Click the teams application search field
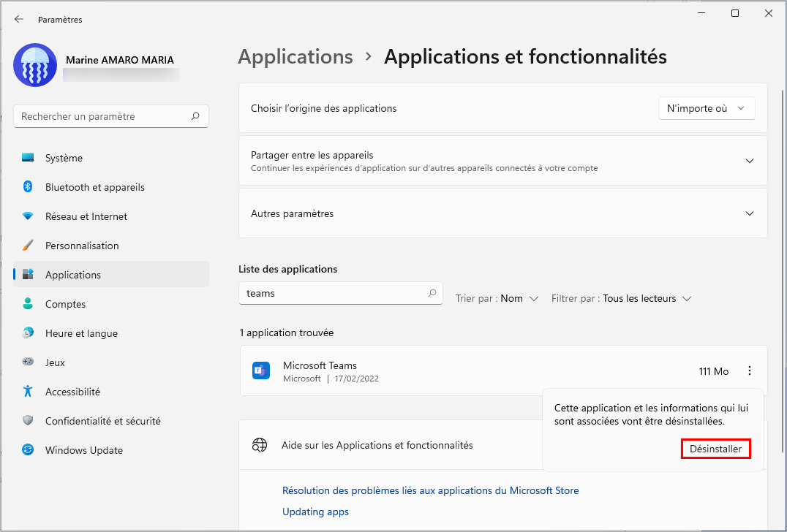Screen dimensions: 787x532 point(341,293)
